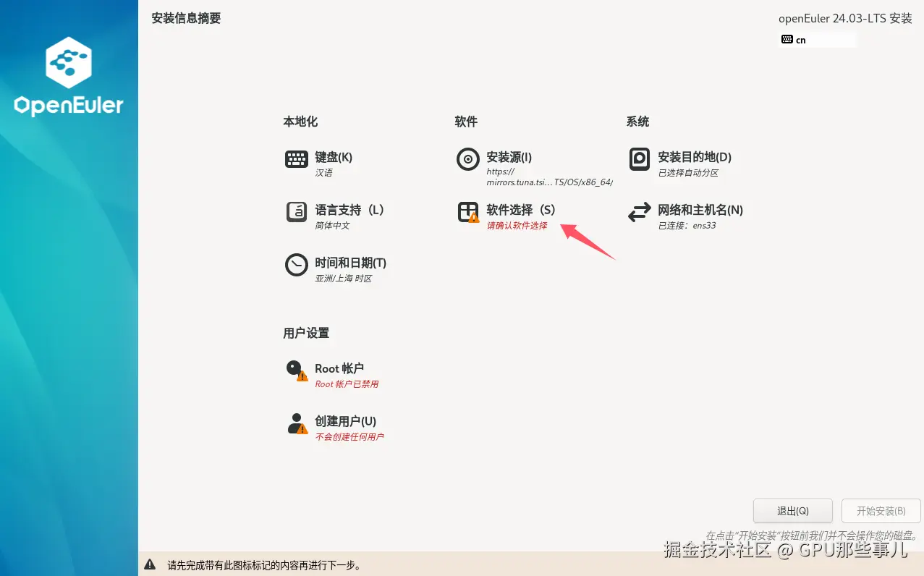Screen dimensions: 924x576
Task: Open the 网络和主机名 network icon
Action: pyautogui.click(x=639, y=212)
